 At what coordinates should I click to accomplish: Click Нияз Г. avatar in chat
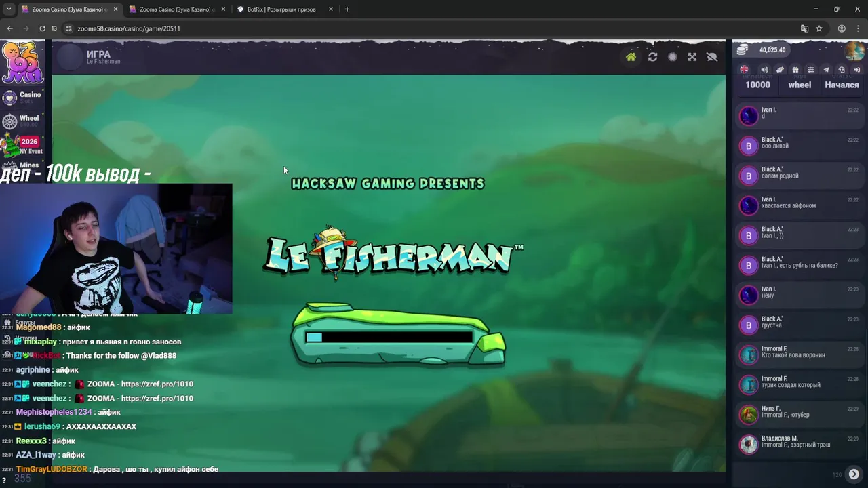click(x=749, y=414)
